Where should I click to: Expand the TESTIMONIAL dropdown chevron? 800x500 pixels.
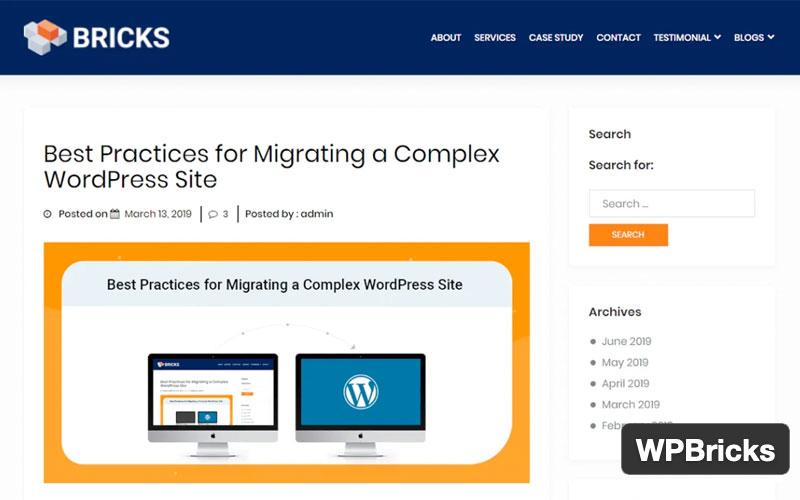(x=717, y=37)
